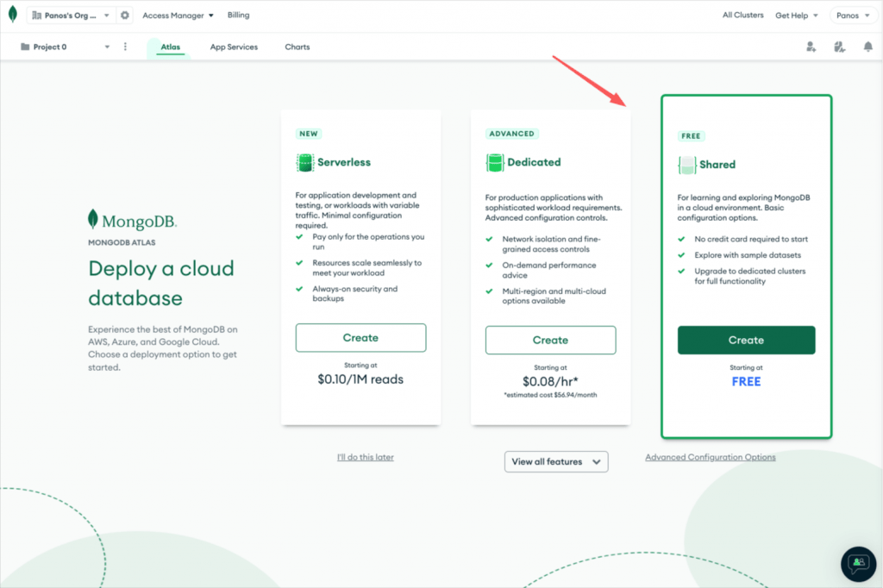
Task: Click the $0.10/1M reads price
Action: (x=360, y=379)
